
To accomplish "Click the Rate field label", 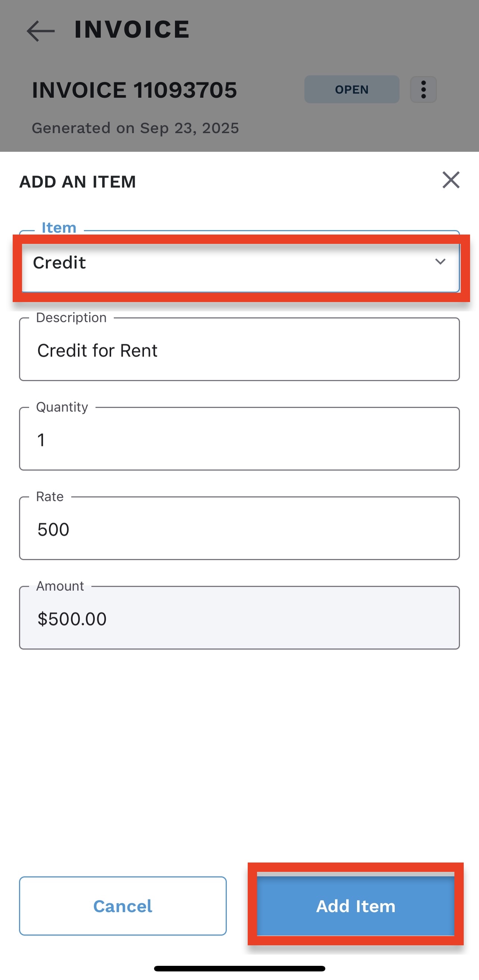I will 50,496.
